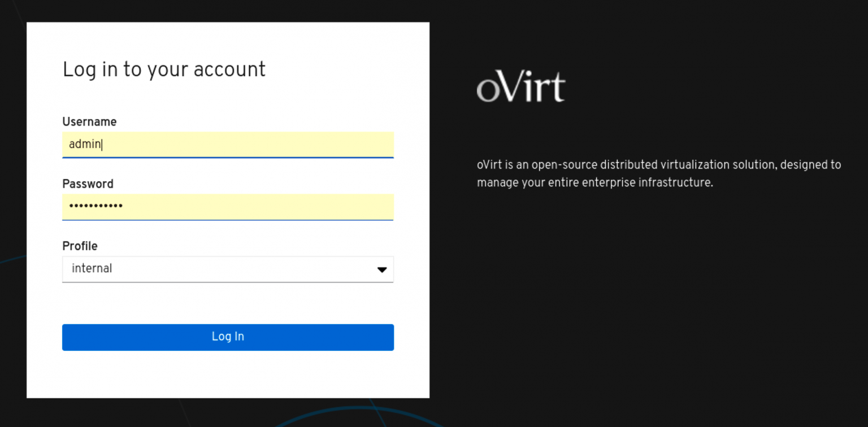The width and height of the screenshot is (868, 427).
Task: Open the Profile combo box showing internal
Action: pyautogui.click(x=227, y=269)
